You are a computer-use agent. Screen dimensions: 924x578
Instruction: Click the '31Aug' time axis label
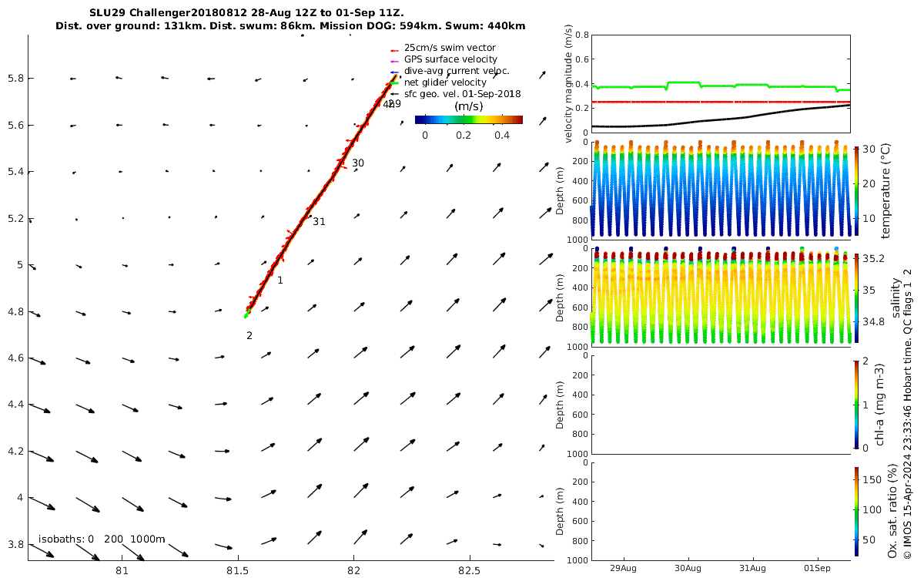752,568
